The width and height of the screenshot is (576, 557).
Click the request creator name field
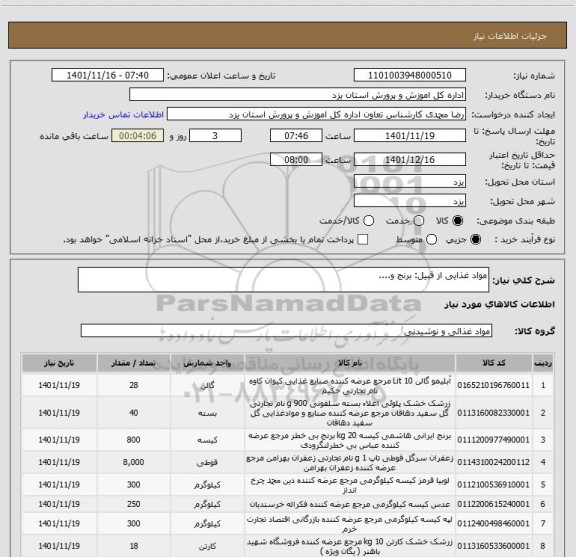coord(316,114)
